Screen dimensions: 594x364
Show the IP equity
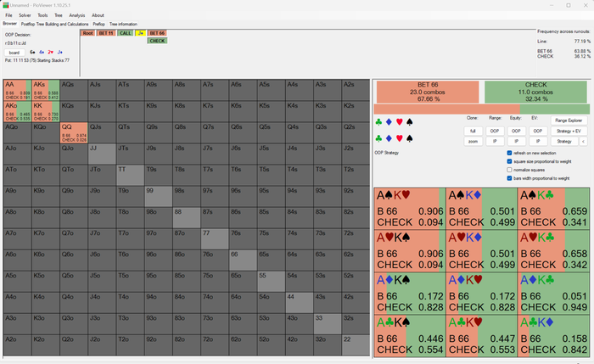pyautogui.click(x=516, y=142)
